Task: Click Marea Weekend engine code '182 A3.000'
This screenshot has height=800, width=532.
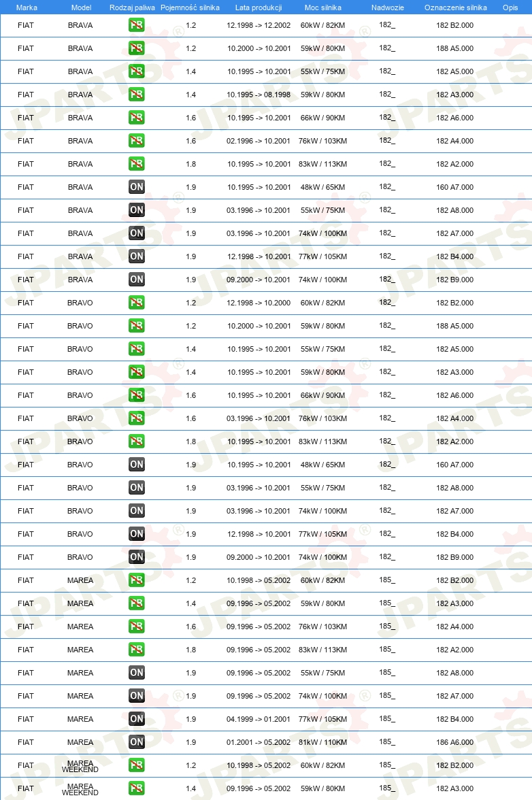Action: pos(454,788)
